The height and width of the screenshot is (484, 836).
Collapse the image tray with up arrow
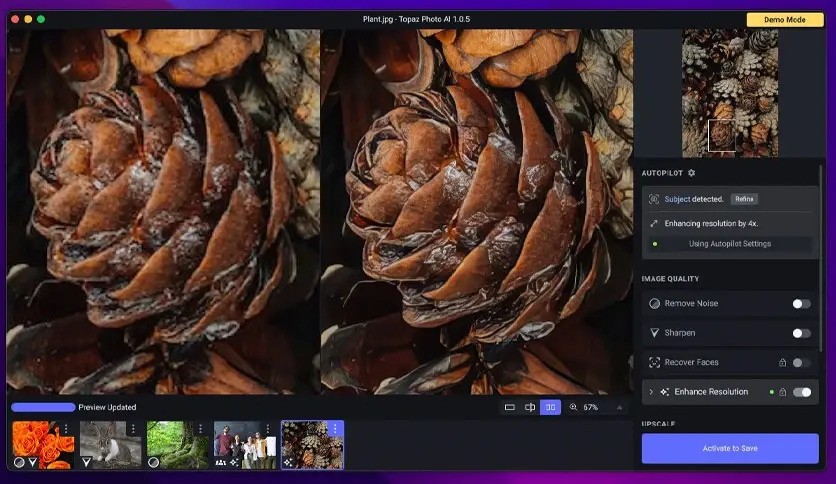pyautogui.click(x=619, y=407)
